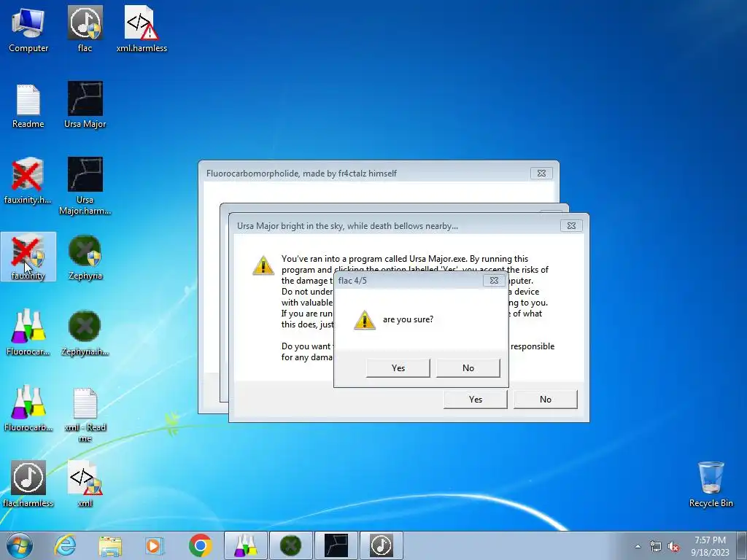Select the fauxinity desktop icon
Screen dimensions: 747x560
click(x=28, y=257)
